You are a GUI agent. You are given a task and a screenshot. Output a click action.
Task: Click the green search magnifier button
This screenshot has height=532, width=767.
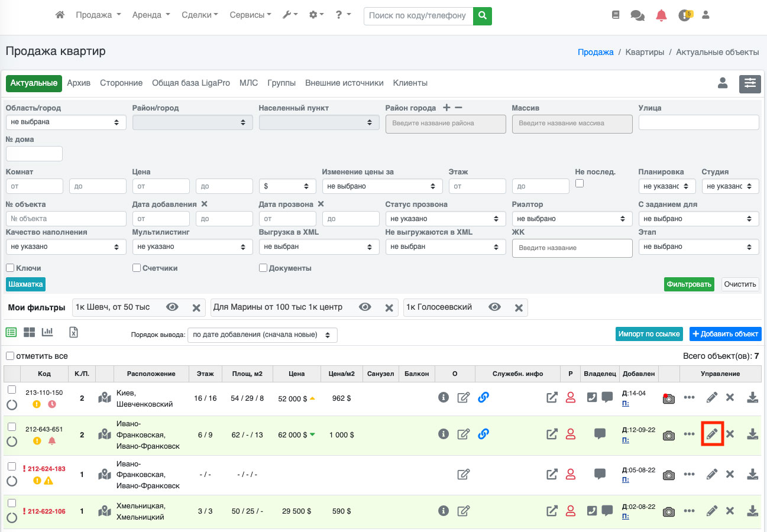click(x=483, y=16)
